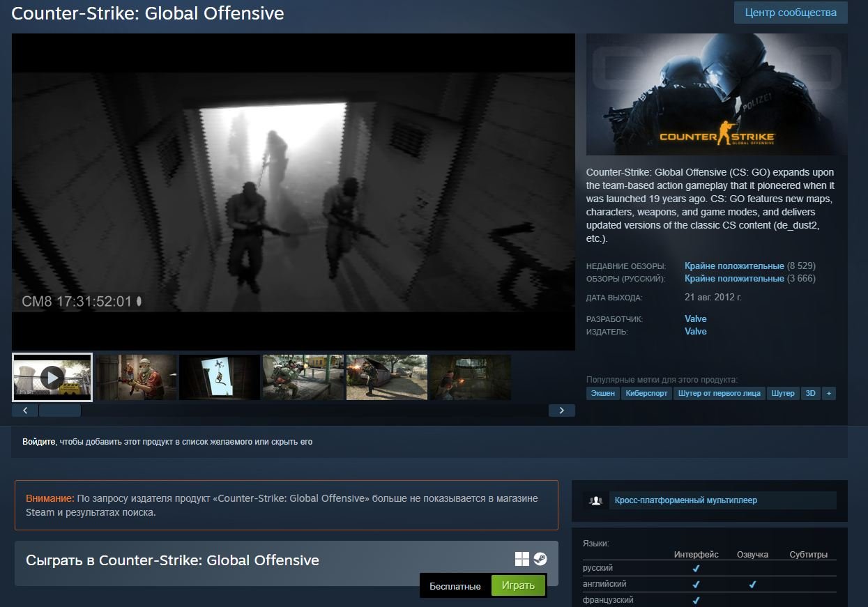Select the Экшен tag

pos(602,393)
